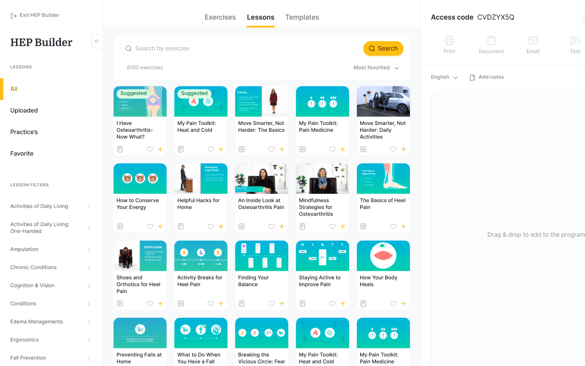The width and height of the screenshot is (585, 366).
Task: Favorite 'Move Smarter, Not Harder: The Basics'
Action: pos(271,149)
